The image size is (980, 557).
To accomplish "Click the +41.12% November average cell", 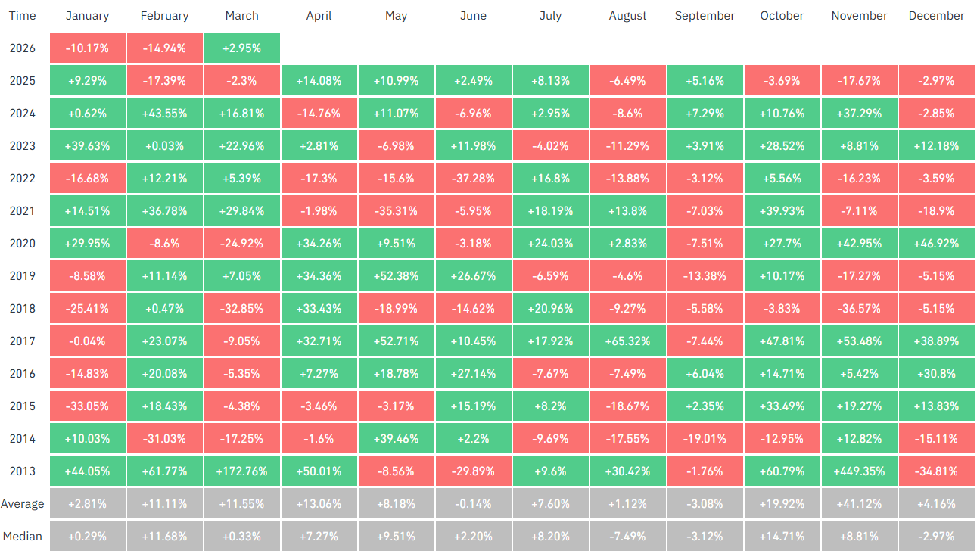I will click(x=859, y=503).
